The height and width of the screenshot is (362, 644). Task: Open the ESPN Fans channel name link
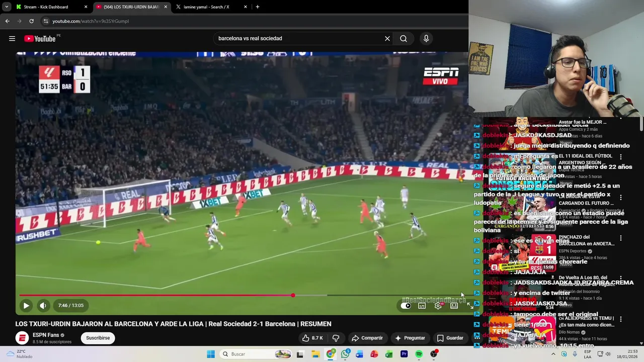coord(46,335)
